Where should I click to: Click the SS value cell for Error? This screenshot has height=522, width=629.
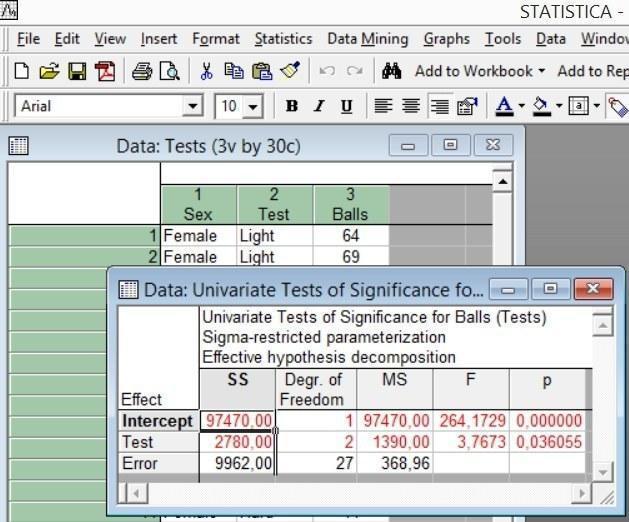[x=236, y=463]
